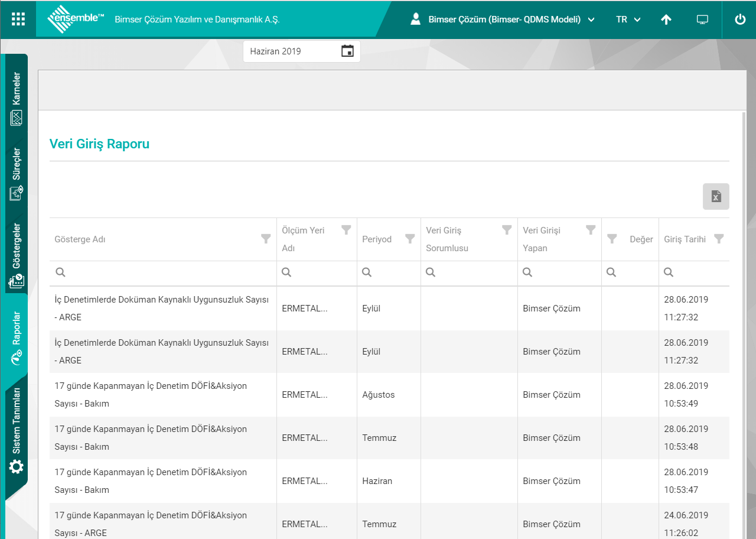Open filter for Giriş Tarihi column
This screenshot has height=539, width=756.
pyautogui.click(x=719, y=239)
